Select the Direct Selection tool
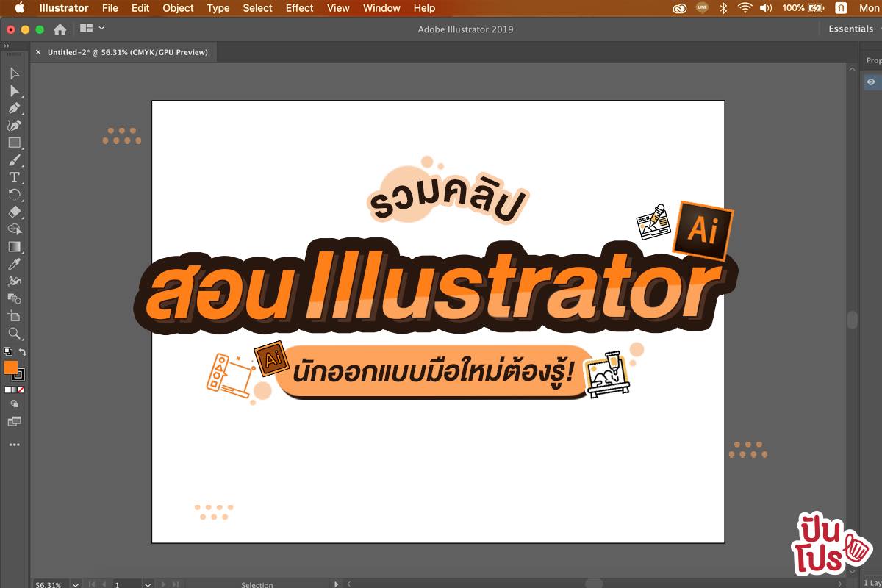Viewport: 882px width, 588px height. pyautogui.click(x=14, y=91)
